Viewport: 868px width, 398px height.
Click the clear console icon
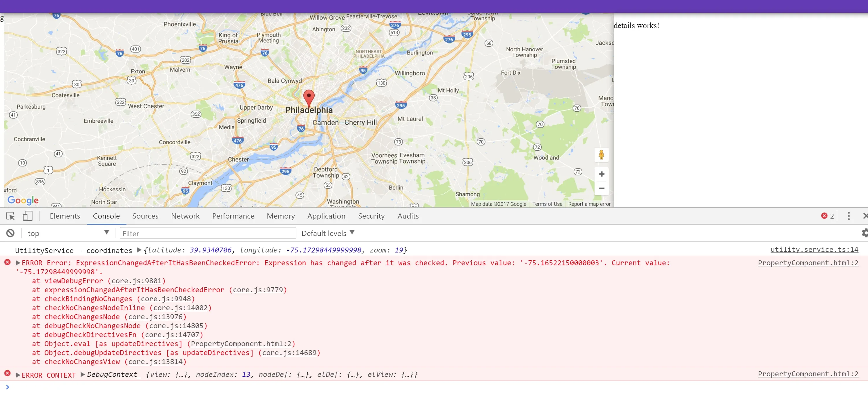coord(10,233)
